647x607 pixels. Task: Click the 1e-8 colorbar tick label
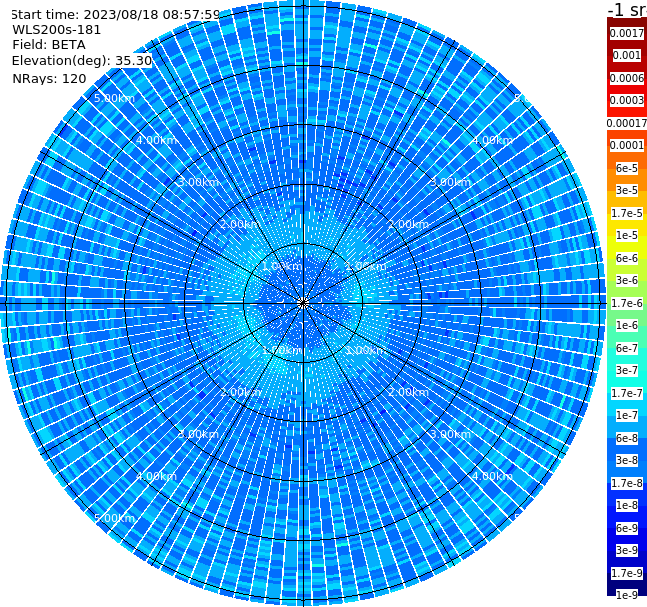pyautogui.click(x=627, y=505)
